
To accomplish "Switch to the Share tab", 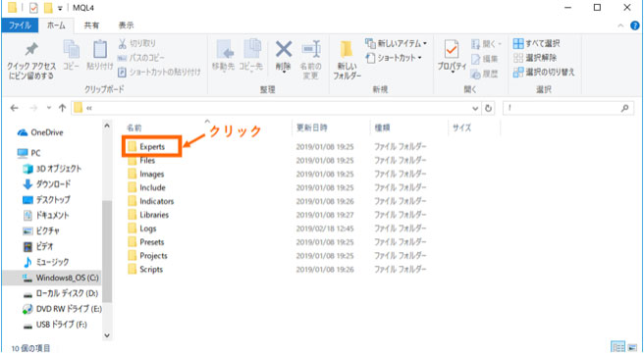I will 91,25.
